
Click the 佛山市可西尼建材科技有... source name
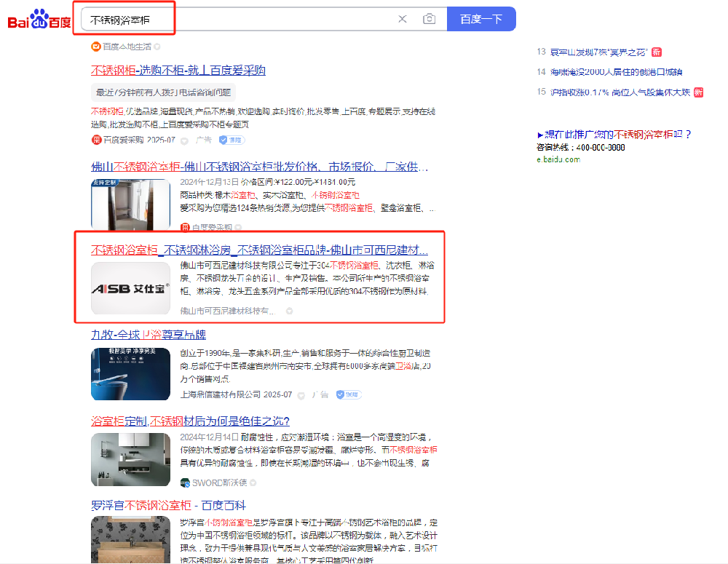[x=227, y=311]
